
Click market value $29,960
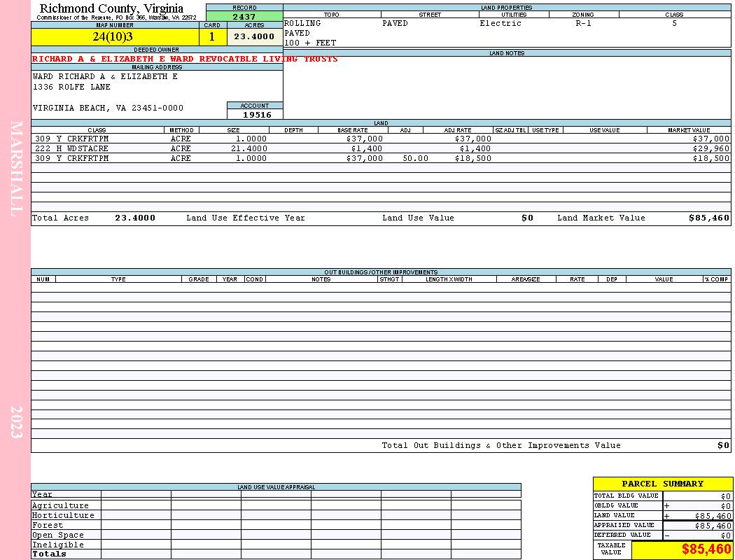(x=710, y=148)
